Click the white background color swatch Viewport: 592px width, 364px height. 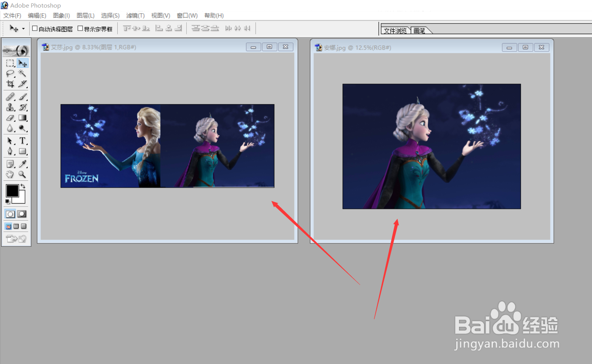pos(22,199)
